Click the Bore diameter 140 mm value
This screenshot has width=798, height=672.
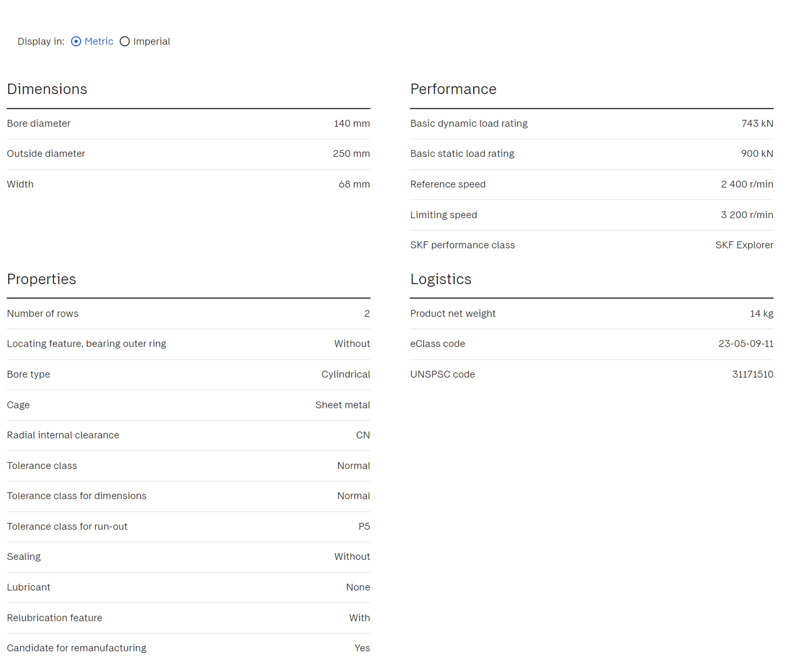[351, 124]
